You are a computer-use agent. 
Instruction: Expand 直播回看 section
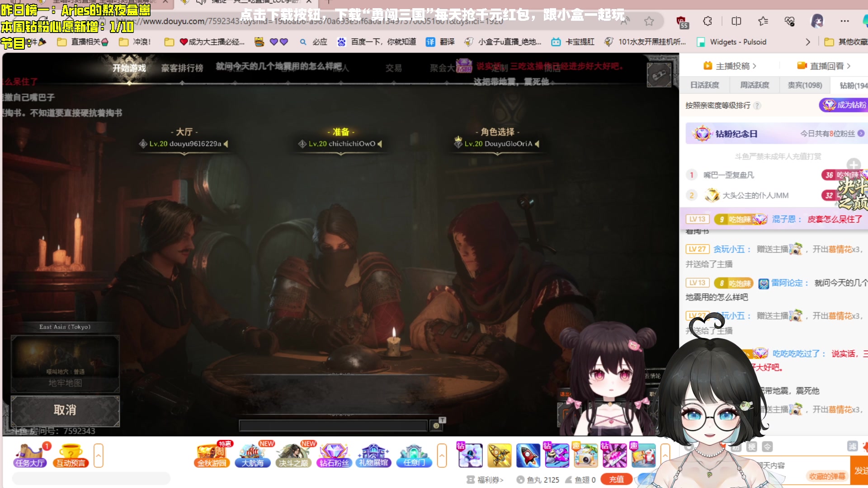pos(824,66)
